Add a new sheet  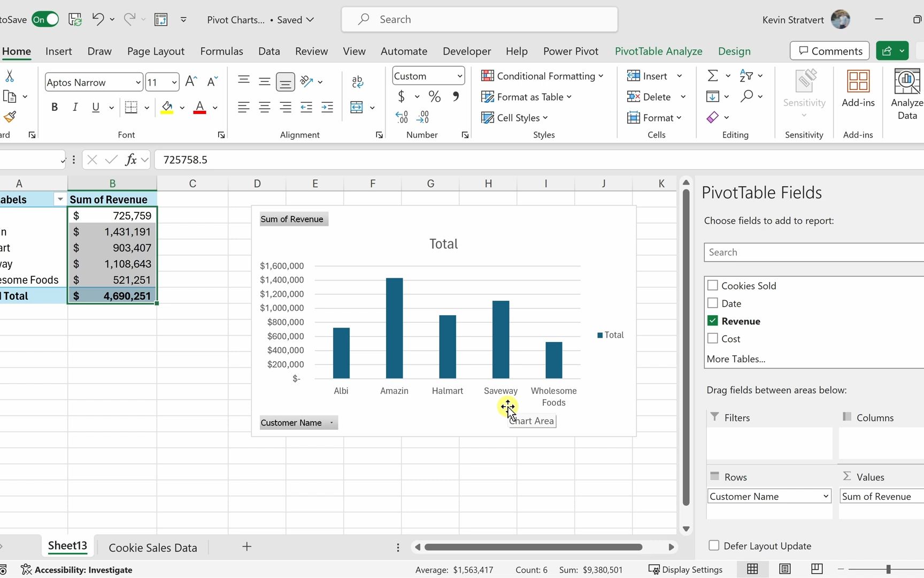(x=247, y=546)
